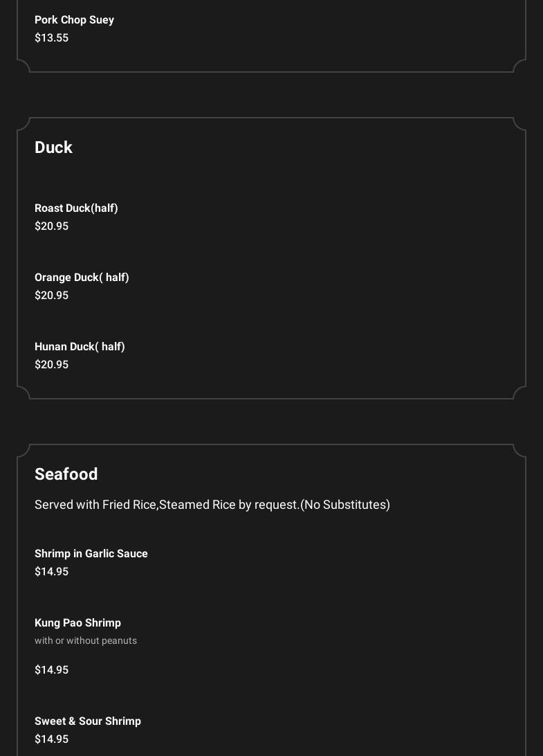Open the Shrimp in Garlic Sauce item
The image size is (543, 756).
(x=91, y=554)
